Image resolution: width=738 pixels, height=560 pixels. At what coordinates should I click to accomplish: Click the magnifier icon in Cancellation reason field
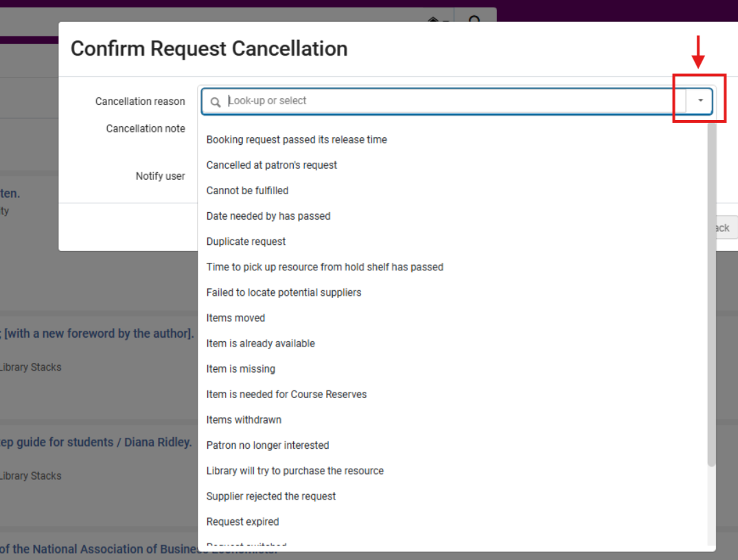[216, 102]
